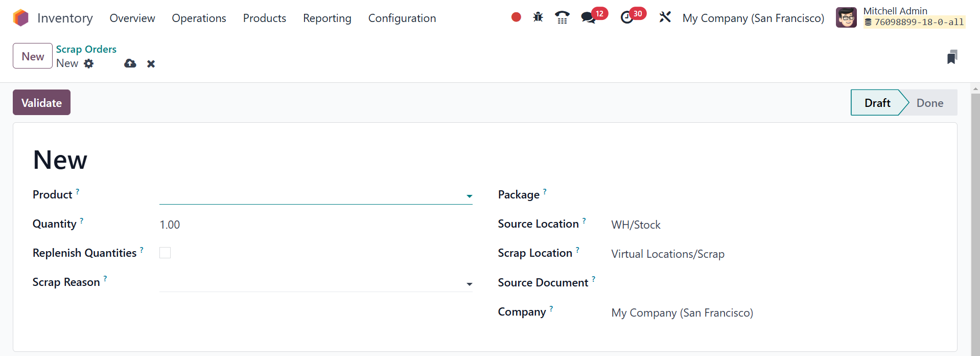Open the debug bug icon menu
Screen dimensions: 980x356
click(538, 17)
